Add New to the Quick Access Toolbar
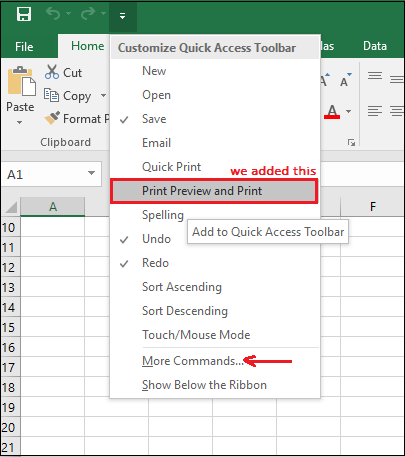The height and width of the screenshot is (457, 405). [215, 71]
